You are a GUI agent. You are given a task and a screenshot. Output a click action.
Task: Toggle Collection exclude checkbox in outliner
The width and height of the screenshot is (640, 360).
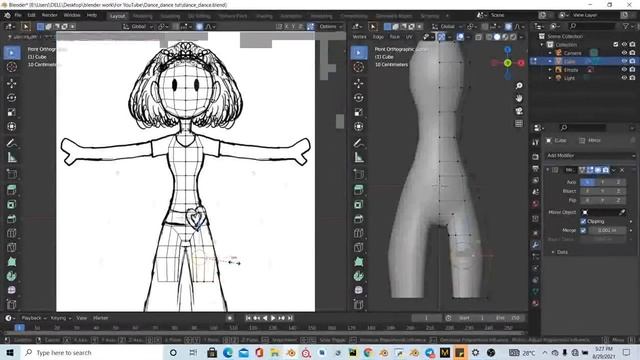pyautogui.click(x=616, y=44)
